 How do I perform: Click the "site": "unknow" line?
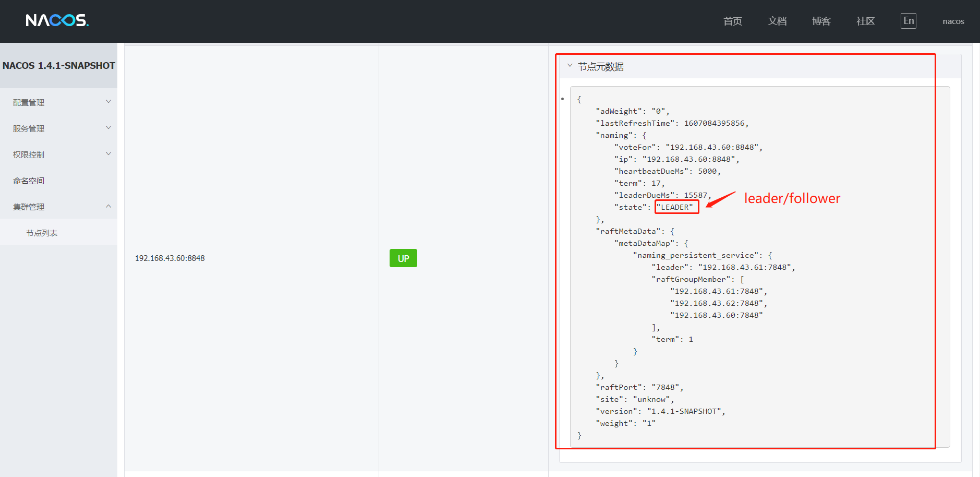coord(635,399)
